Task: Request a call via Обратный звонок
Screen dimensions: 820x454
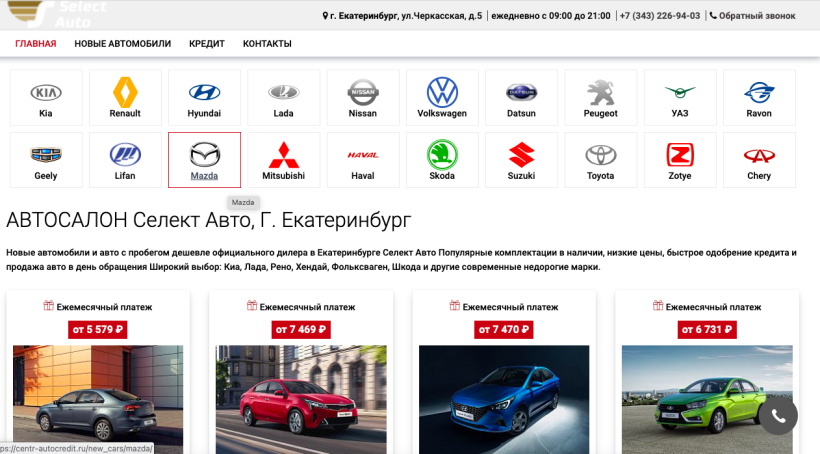Action: point(753,16)
